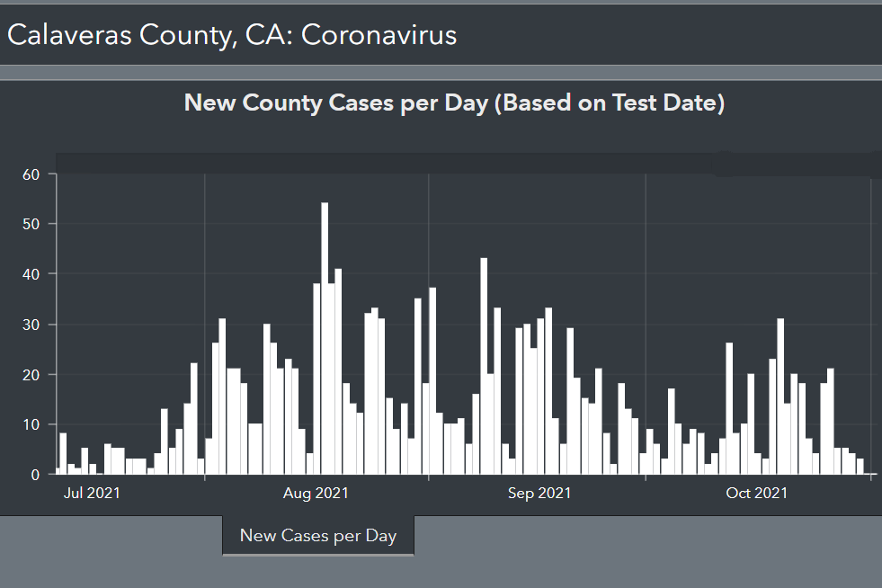Switch to the New Cases per Day tab
The height and width of the screenshot is (588, 882).
[x=318, y=536]
